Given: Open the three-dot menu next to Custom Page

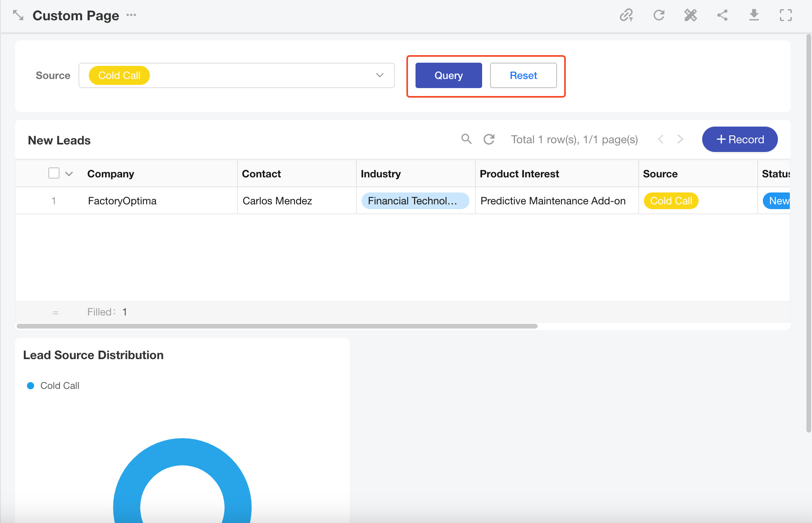Looking at the screenshot, I should (131, 15).
